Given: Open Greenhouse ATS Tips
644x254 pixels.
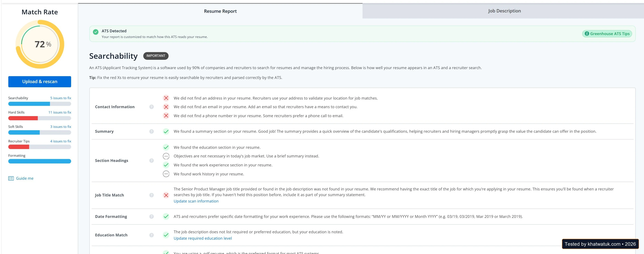Looking at the screenshot, I should (607, 34).
